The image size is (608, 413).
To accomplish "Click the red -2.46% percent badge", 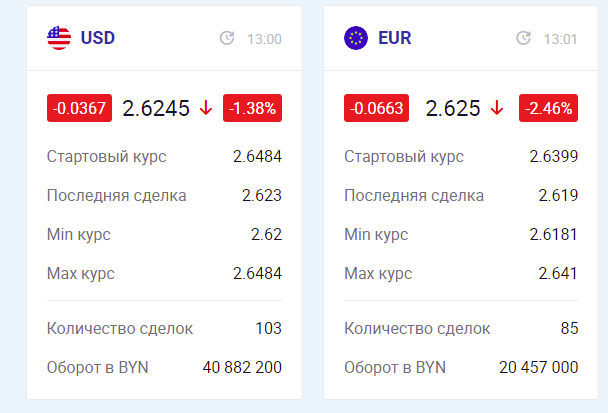I will [548, 108].
